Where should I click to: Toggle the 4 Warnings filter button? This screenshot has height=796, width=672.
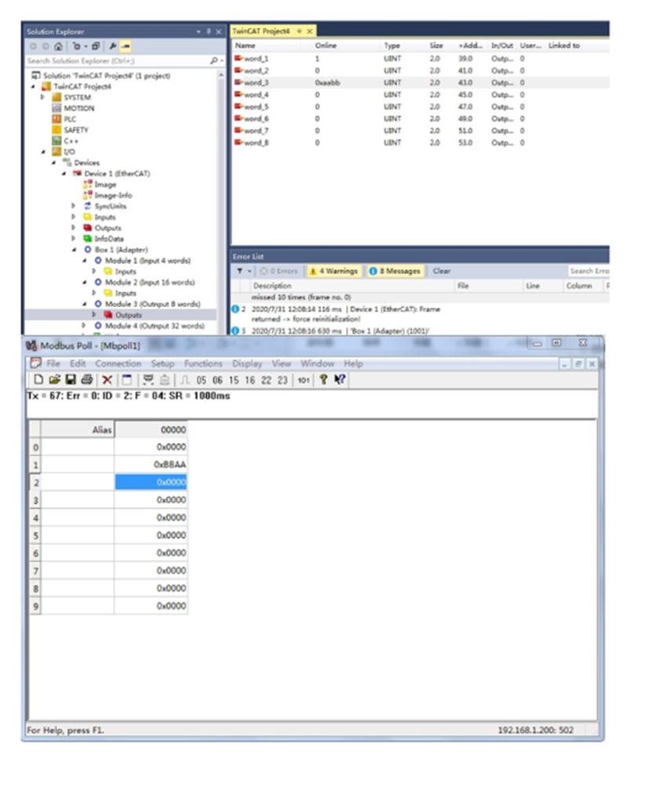click(x=334, y=271)
